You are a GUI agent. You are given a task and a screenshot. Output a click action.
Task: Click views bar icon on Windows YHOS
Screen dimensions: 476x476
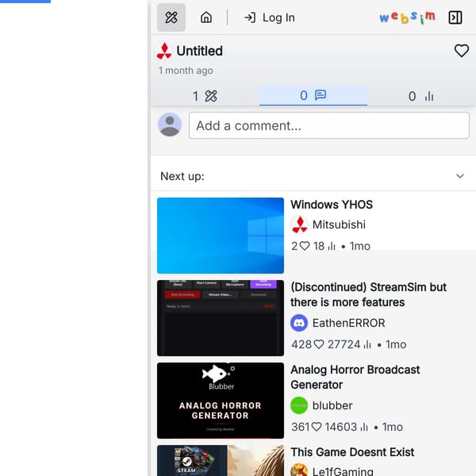tap(332, 246)
